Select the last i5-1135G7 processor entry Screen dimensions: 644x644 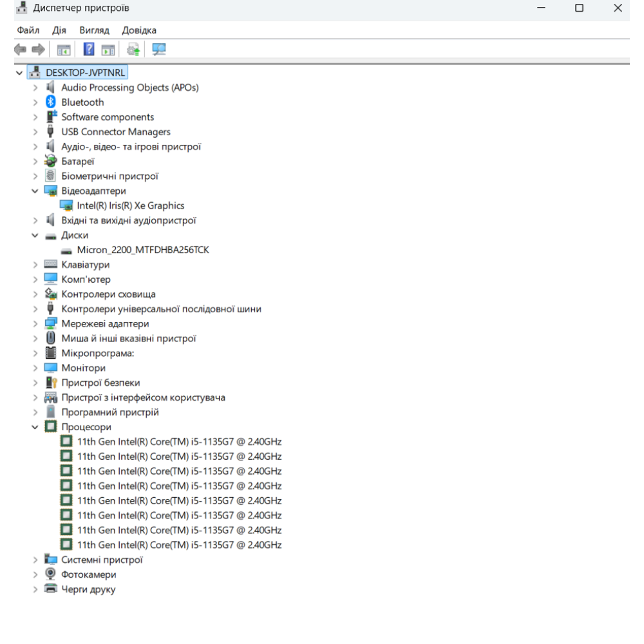pos(179,545)
